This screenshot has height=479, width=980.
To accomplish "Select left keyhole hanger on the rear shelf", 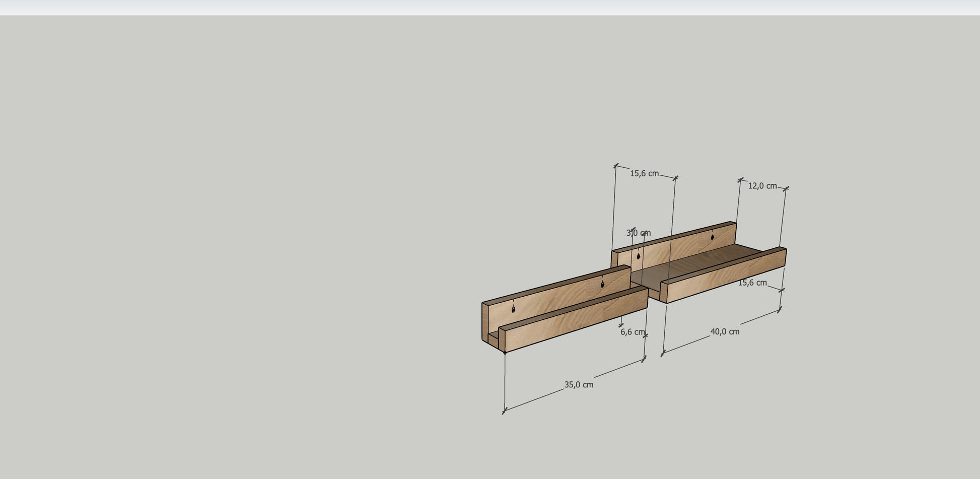I will tap(639, 256).
